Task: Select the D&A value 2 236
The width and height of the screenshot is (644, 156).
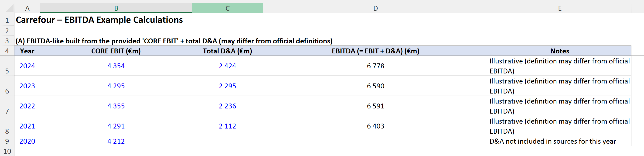Action: tap(227, 106)
